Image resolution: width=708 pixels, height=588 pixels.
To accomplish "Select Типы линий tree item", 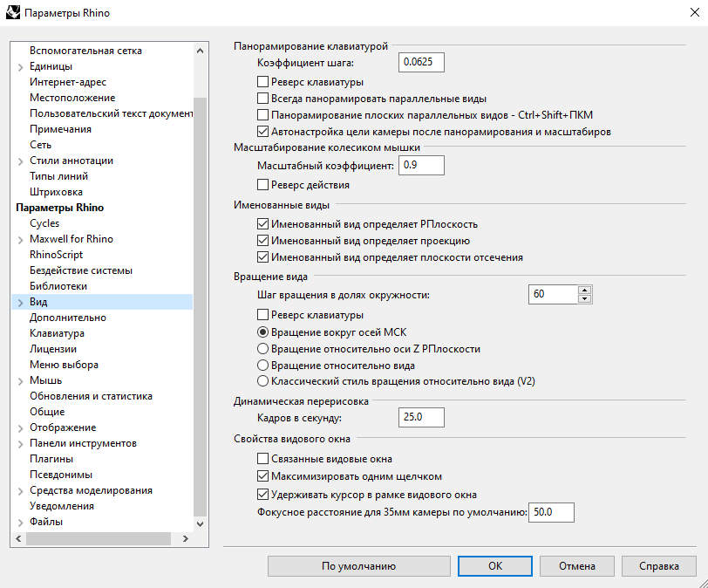I will tap(58, 176).
